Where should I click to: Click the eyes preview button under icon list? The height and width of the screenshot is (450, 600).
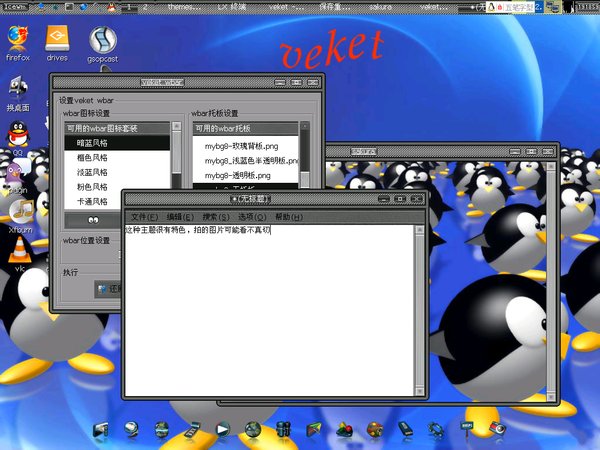coord(93,218)
